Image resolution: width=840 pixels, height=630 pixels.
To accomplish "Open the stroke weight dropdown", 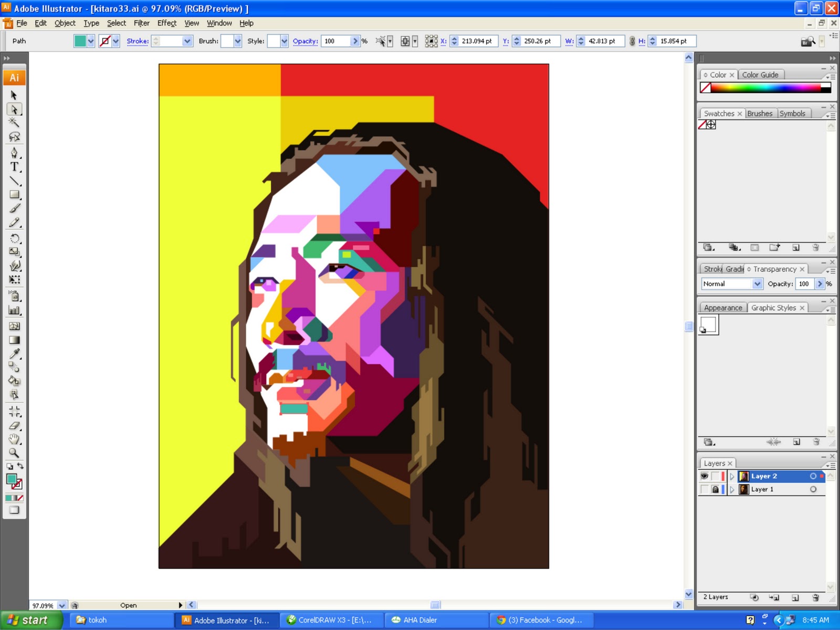I will click(187, 41).
